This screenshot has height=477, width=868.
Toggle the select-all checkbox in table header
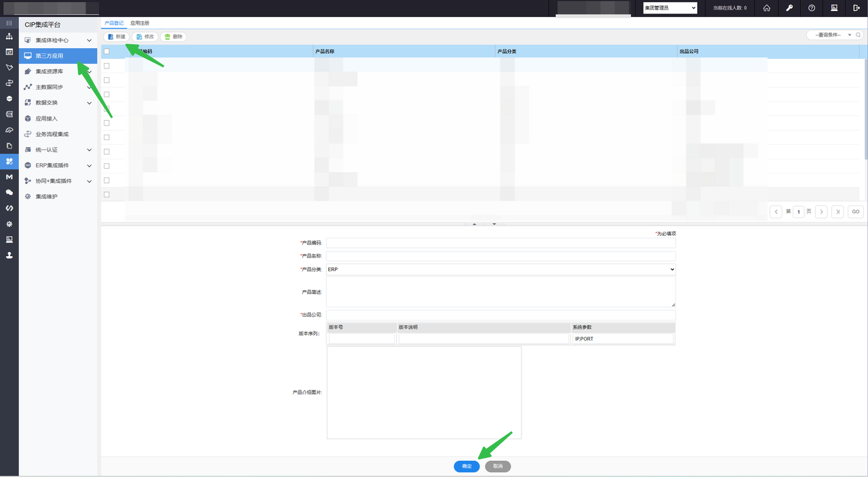[x=106, y=51]
